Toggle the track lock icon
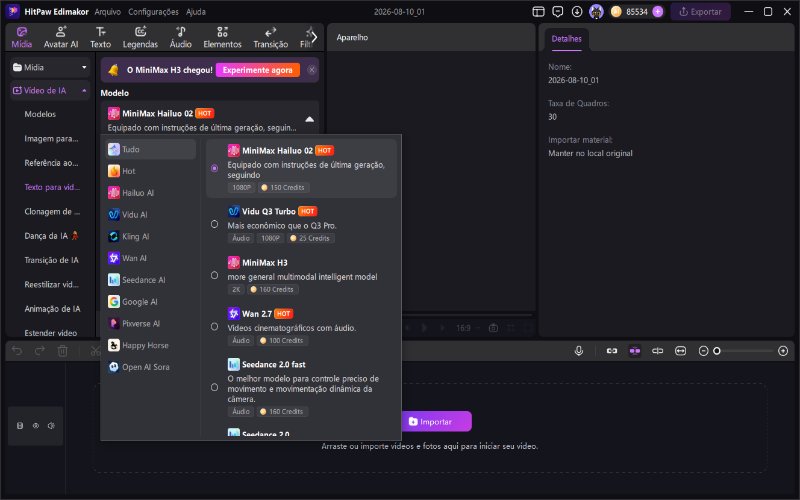Screen dimensions: 800x500 point(20,426)
